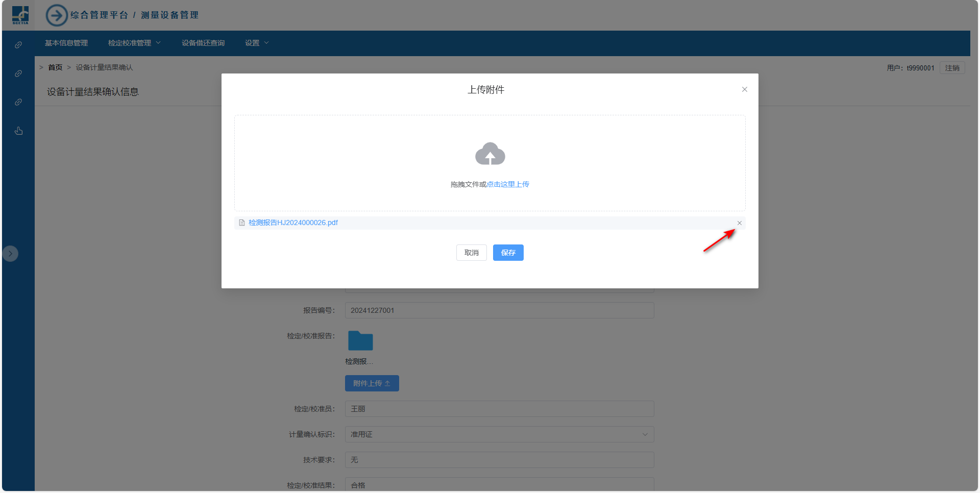Click the first link icon in sidebar

(18, 45)
